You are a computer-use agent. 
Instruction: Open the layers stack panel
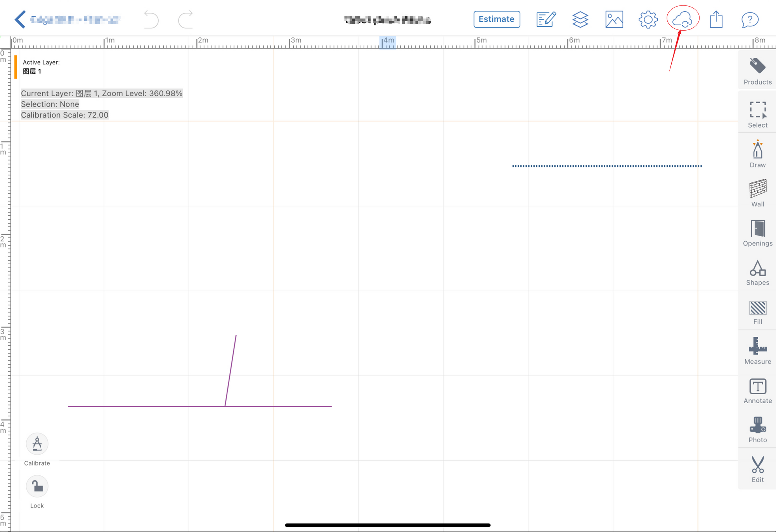580,19
